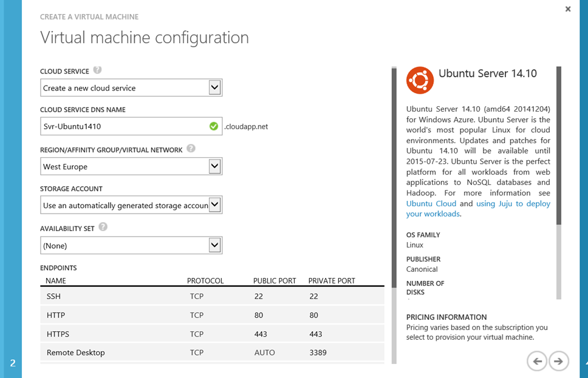588x378 pixels.
Task: Click the PUBLIC PORT column header
Action: tap(275, 280)
